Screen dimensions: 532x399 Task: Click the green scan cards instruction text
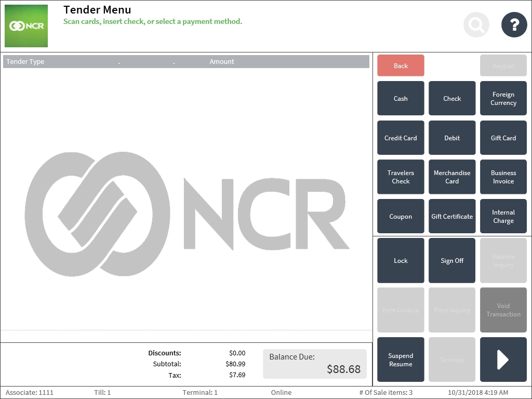tap(153, 21)
